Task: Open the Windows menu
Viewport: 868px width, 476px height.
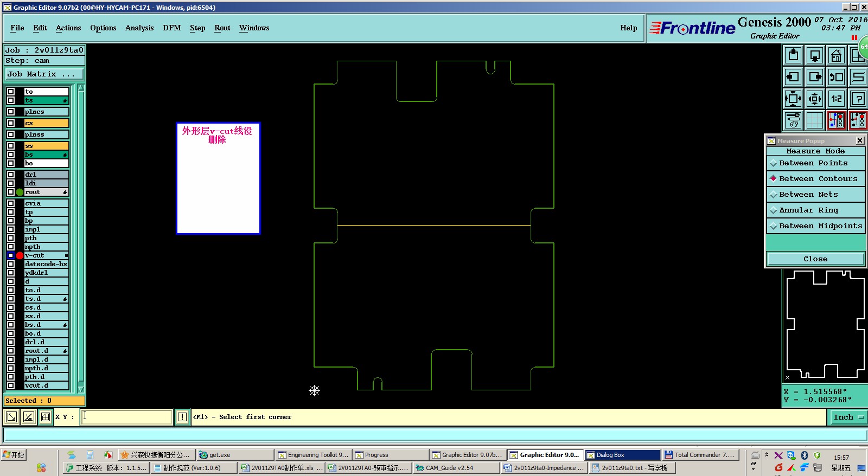Action: (254, 28)
